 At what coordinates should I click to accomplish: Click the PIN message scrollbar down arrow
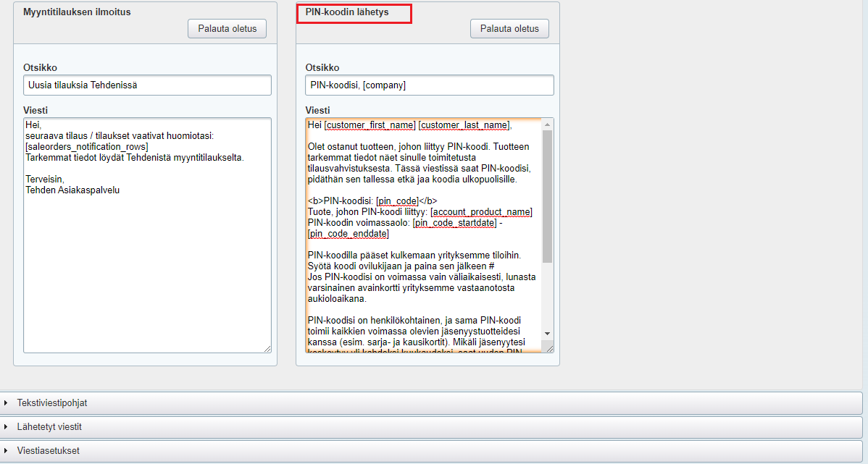pyautogui.click(x=548, y=332)
